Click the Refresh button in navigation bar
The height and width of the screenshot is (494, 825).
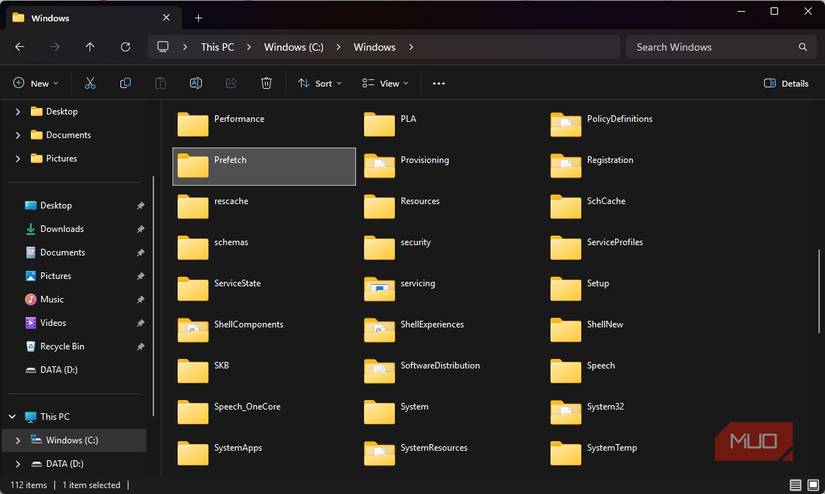[125, 47]
